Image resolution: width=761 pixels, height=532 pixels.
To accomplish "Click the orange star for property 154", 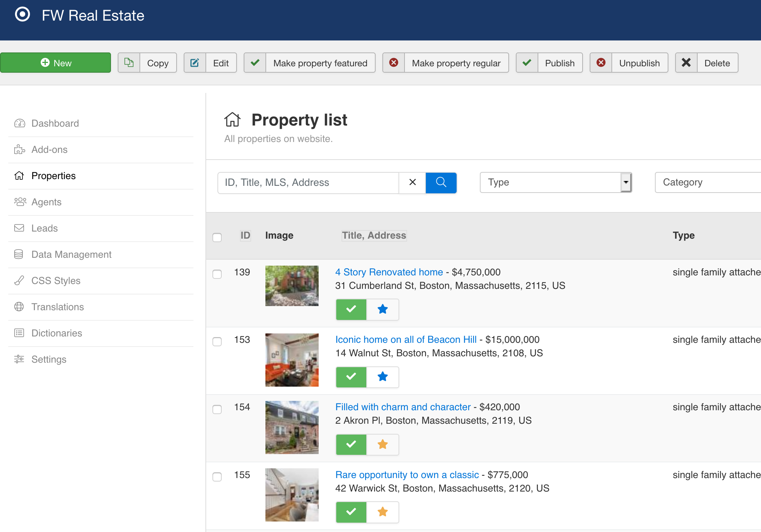I will pyautogui.click(x=382, y=445).
